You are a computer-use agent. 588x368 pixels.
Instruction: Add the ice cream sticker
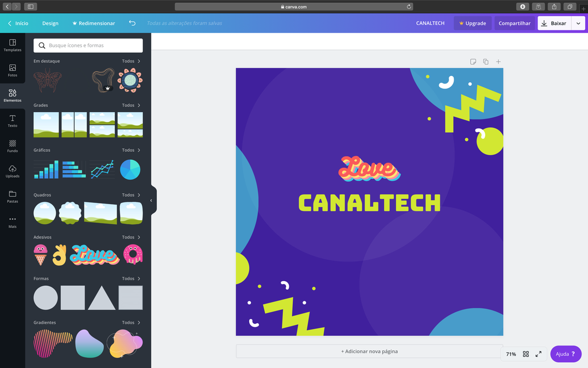[41, 255]
